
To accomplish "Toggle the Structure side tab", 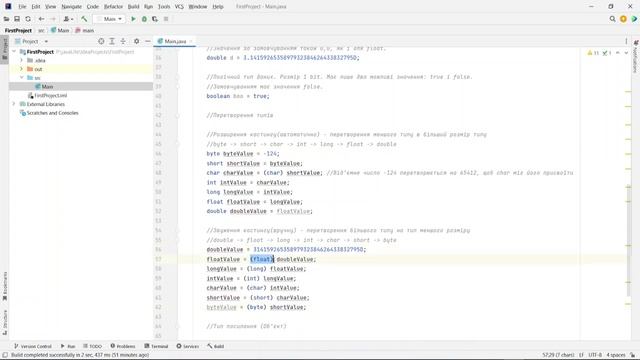I will pos(4,322).
